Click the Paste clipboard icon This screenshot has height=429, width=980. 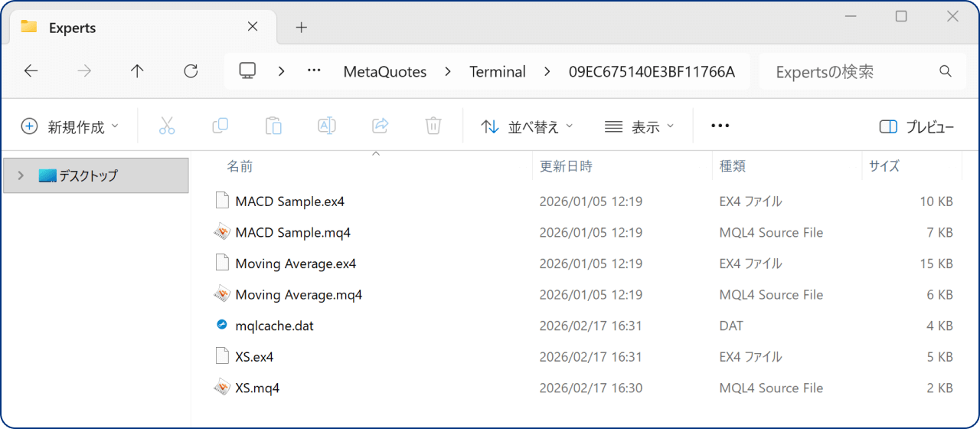click(273, 126)
